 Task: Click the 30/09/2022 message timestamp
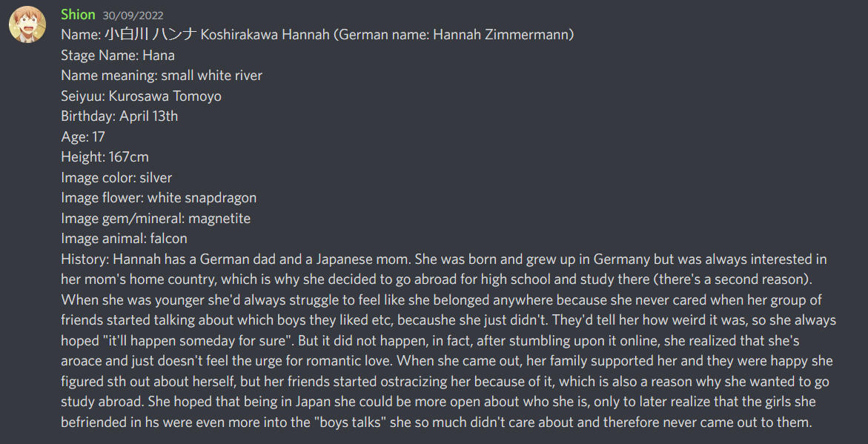click(133, 16)
